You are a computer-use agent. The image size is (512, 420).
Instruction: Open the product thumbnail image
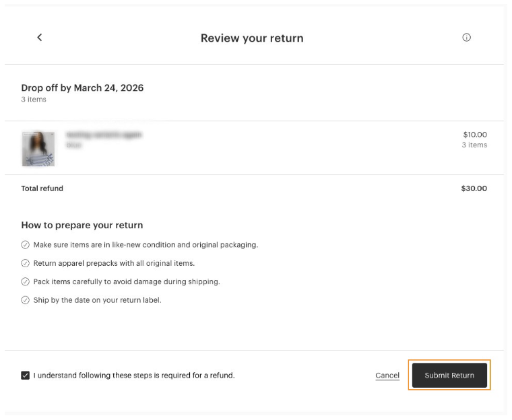38,148
